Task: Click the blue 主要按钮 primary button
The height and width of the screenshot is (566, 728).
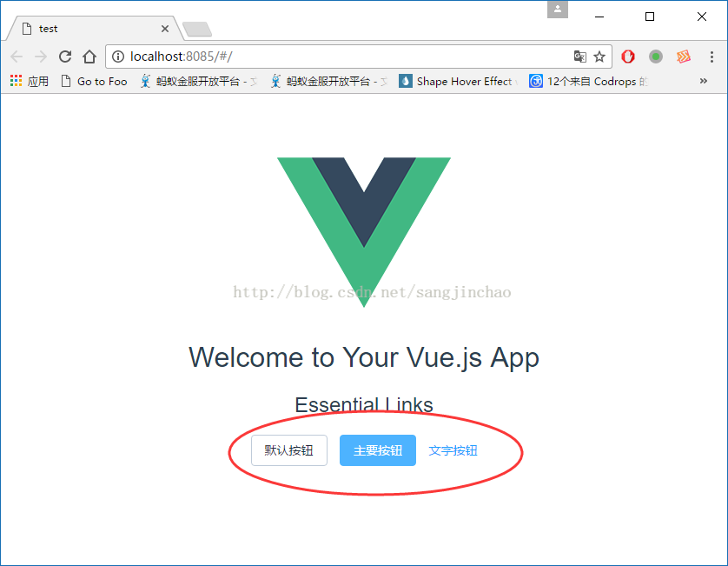Action: (x=378, y=450)
